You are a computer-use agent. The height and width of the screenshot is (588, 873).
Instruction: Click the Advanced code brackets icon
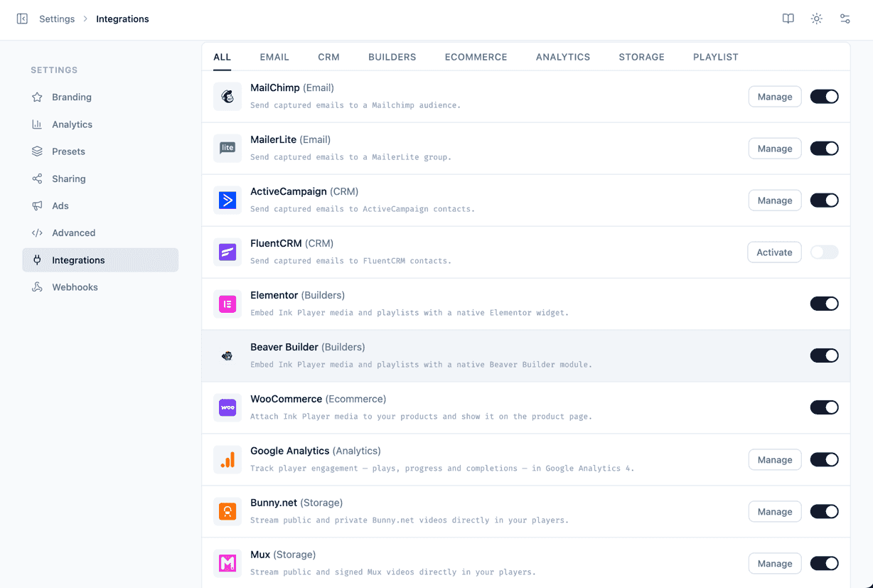(37, 232)
